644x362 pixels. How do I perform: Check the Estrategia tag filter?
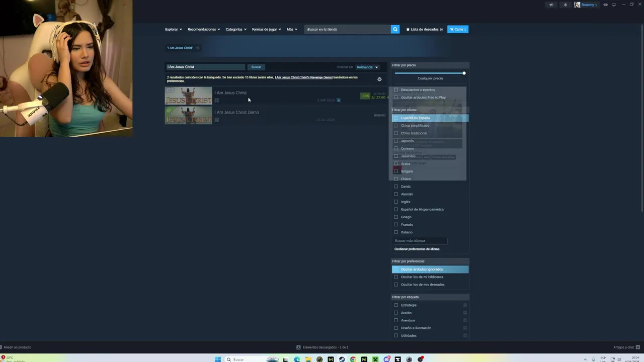click(396, 305)
